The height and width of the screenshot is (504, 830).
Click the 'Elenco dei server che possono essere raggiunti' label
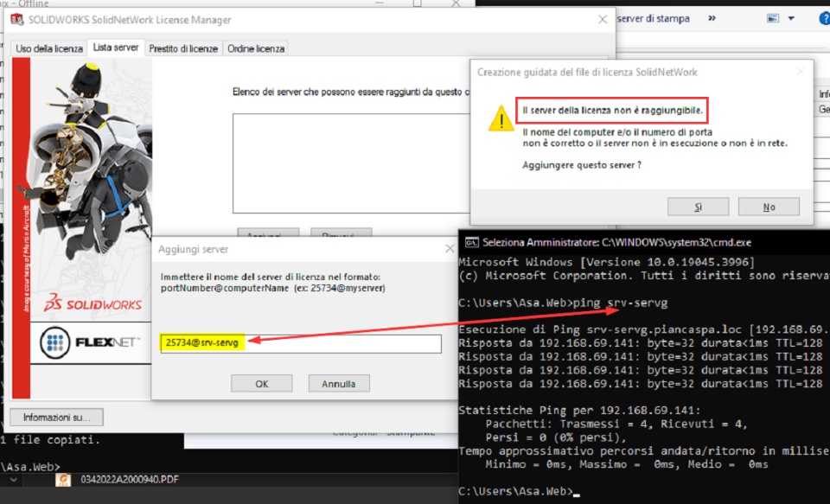[x=351, y=93]
